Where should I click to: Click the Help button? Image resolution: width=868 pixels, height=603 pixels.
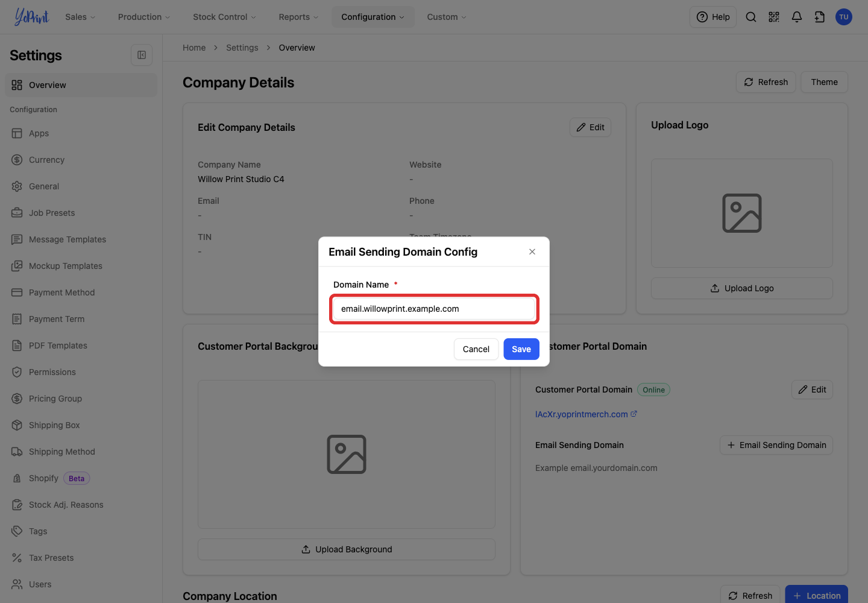(713, 17)
